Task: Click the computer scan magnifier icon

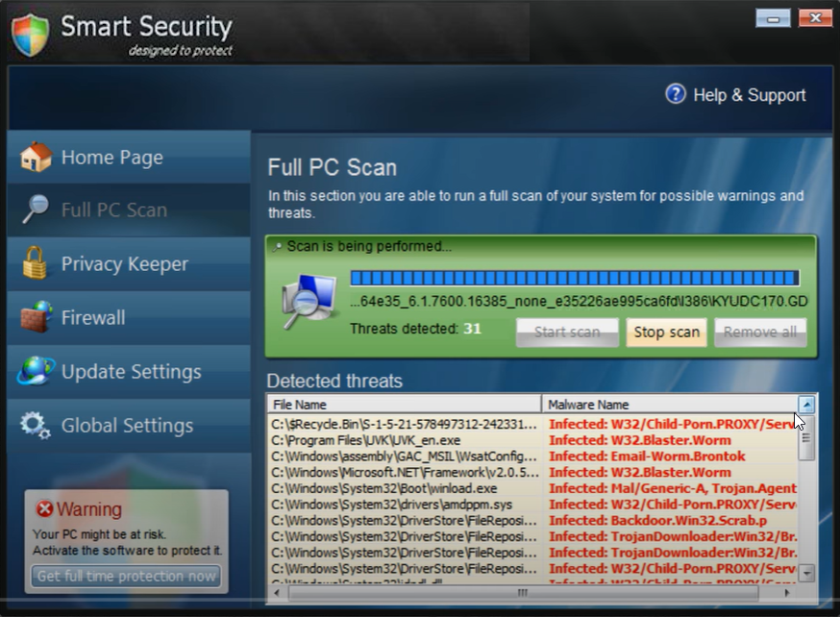Action: (309, 301)
